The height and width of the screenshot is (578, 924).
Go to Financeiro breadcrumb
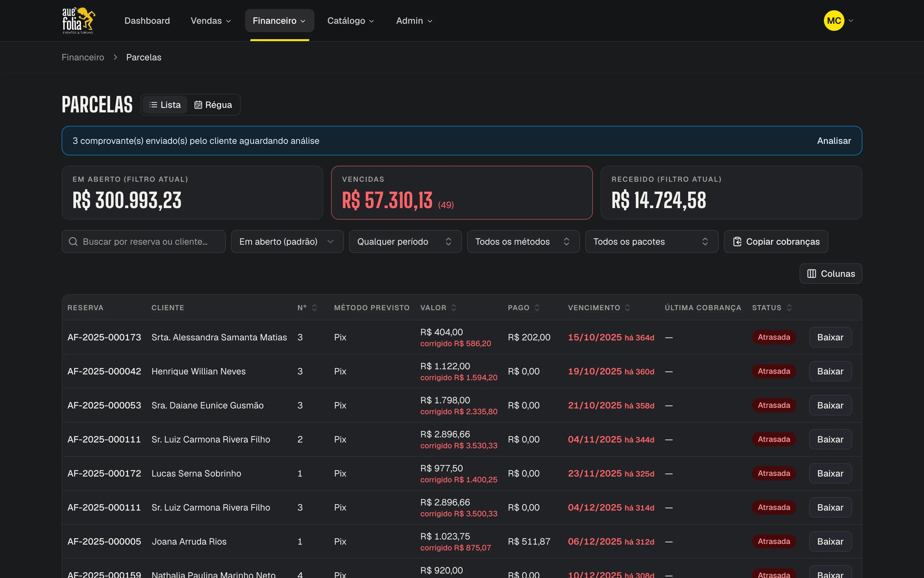pyautogui.click(x=83, y=57)
